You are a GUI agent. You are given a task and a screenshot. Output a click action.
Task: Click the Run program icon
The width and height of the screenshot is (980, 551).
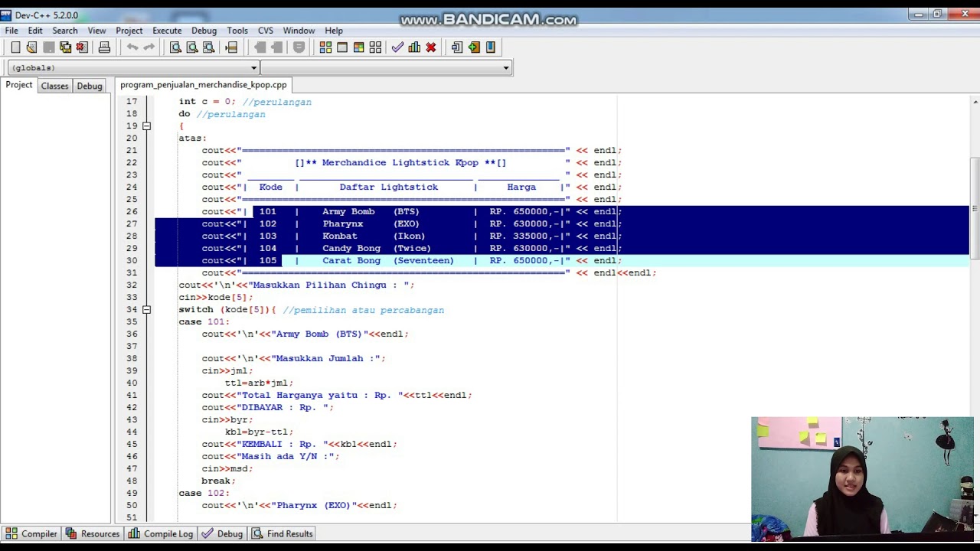pyautogui.click(x=342, y=47)
